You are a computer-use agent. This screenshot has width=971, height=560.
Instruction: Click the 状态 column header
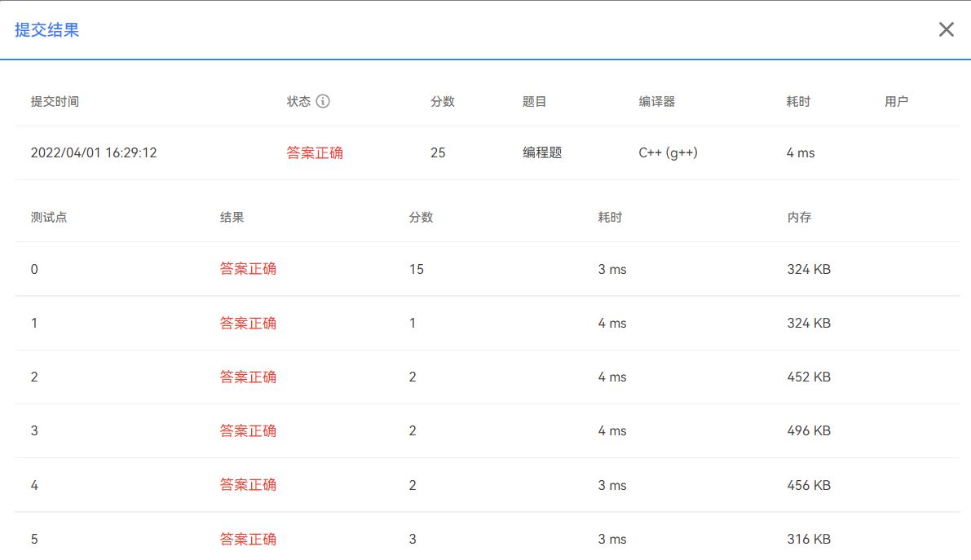point(298,102)
